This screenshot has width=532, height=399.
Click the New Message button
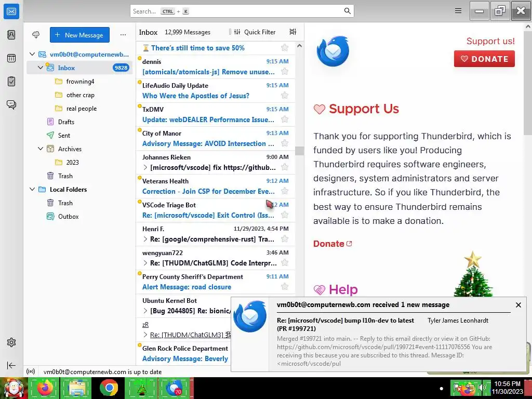click(x=79, y=35)
